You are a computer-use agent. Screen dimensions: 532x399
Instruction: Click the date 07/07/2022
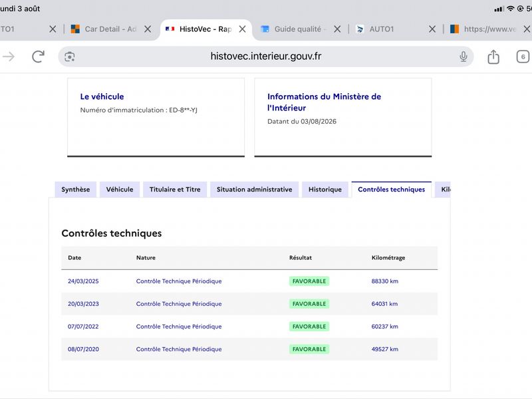click(x=83, y=327)
